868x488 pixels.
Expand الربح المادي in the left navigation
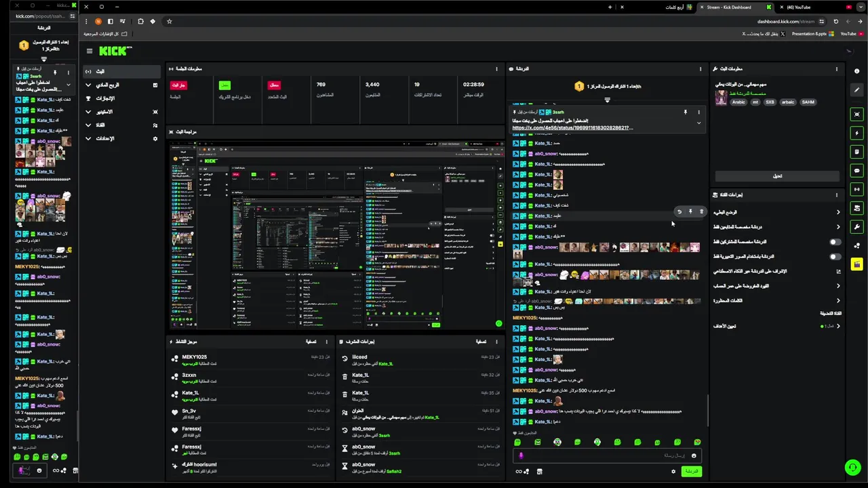pos(87,85)
